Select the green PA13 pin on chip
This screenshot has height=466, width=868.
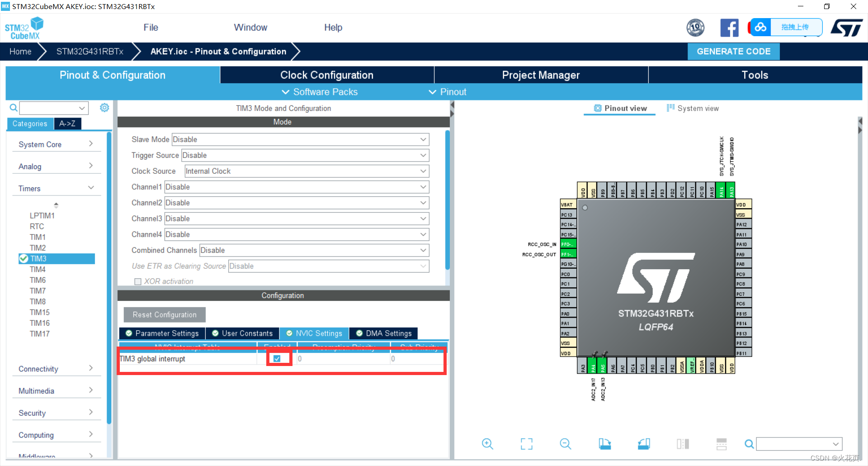[x=731, y=190]
